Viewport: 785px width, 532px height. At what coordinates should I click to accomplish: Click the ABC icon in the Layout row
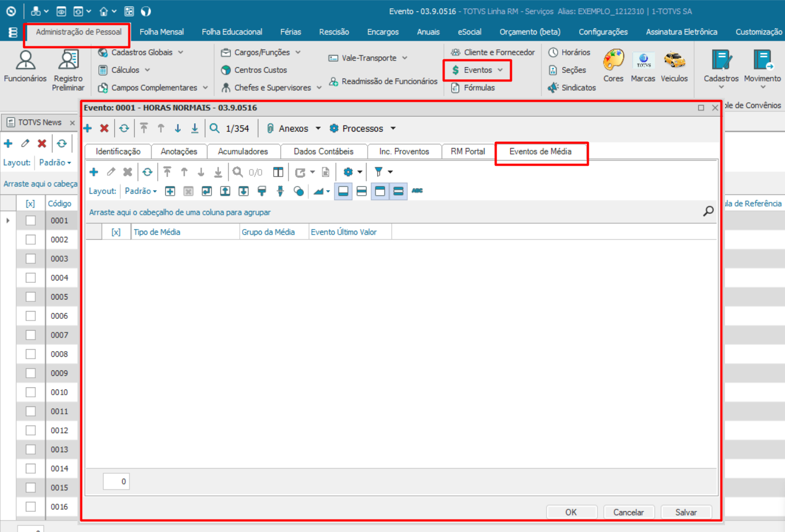point(417,191)
